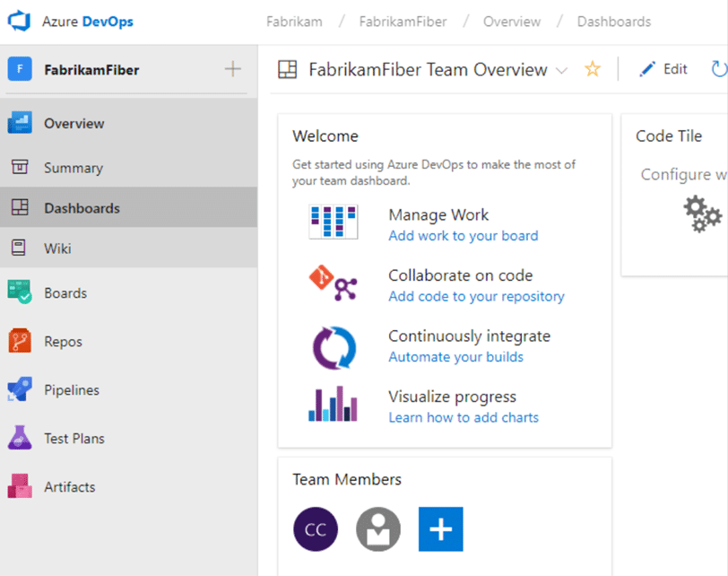Click the configure gears on the Code Tile
This screenshot has width=728, height=576.
[701, 214]
